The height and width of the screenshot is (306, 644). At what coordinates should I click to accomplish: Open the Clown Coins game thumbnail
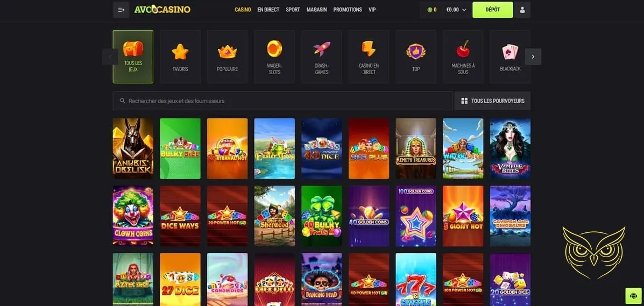[x=133, y=216]
